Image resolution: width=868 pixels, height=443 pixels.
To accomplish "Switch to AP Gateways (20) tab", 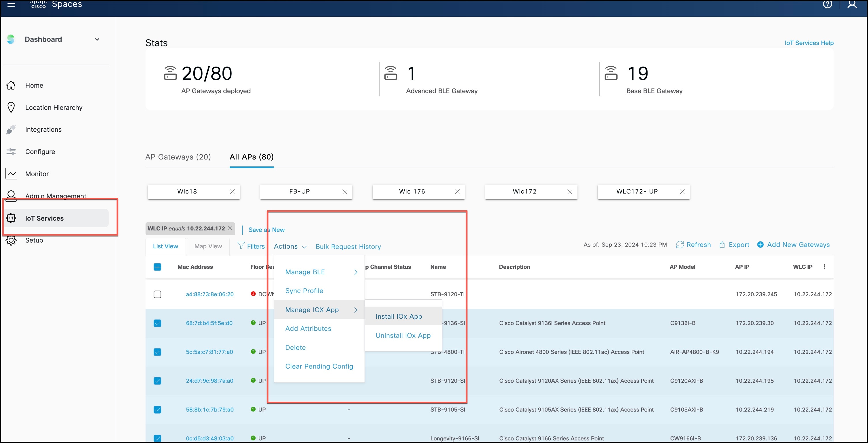I will click(x=178, y=157).
